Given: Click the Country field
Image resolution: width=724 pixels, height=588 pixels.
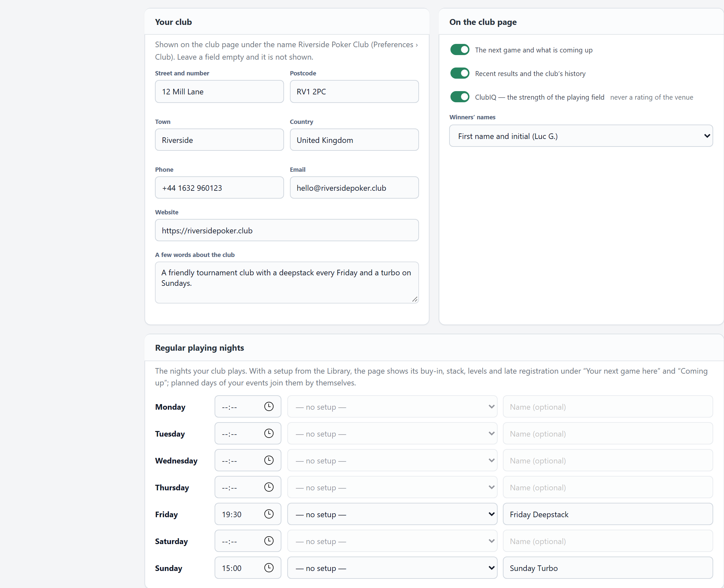Looking at the screenshot, I should tap(354, 140).
